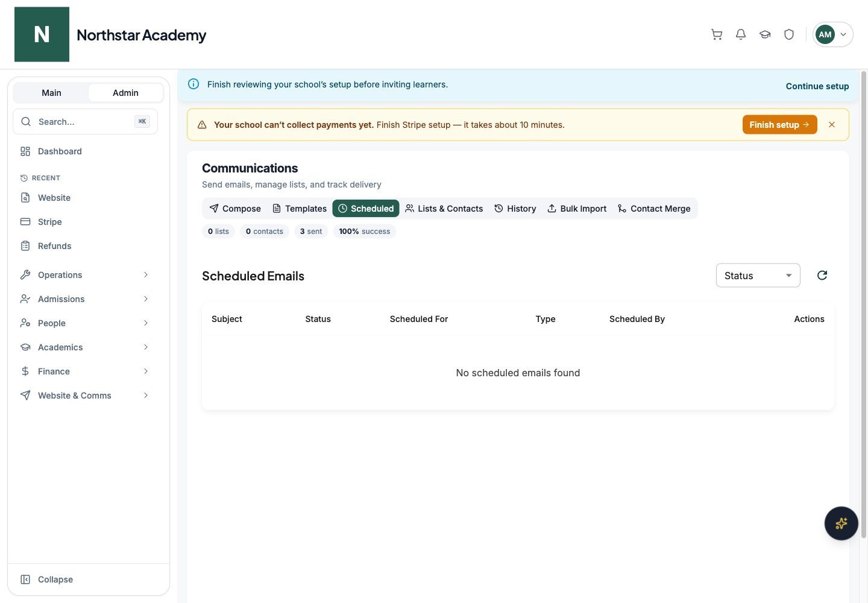Expand the Admissions section
The image size is (868, 603).
click(x=85, y=299)
